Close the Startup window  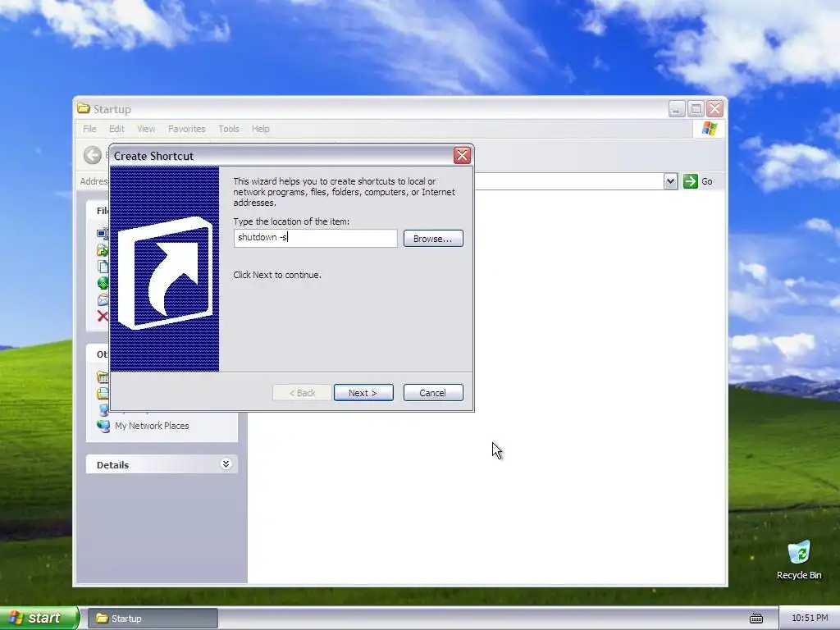(x=715, y=109)
